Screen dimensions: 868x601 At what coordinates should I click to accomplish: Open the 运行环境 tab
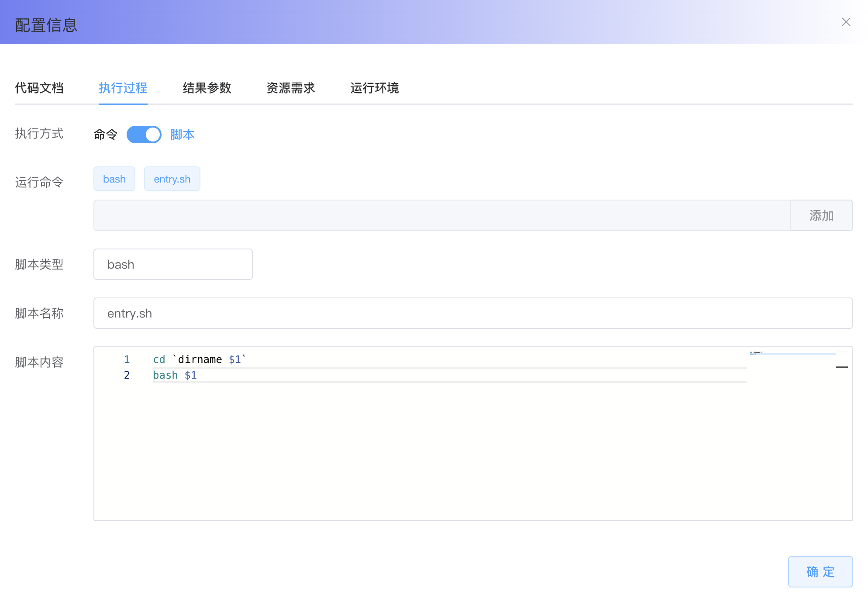coord(375,88)
